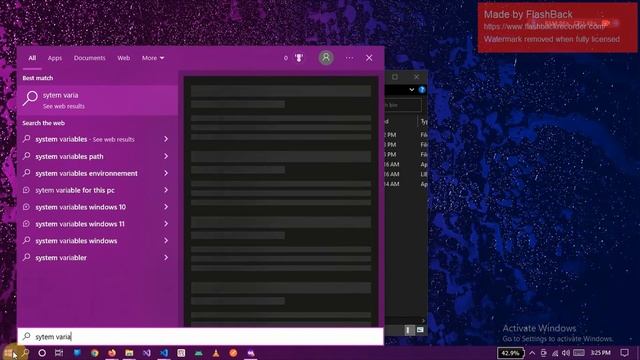The height and width of the screenshot is (360, 640).
Task: Click the network signal tray icon
Action: [555, 353]
